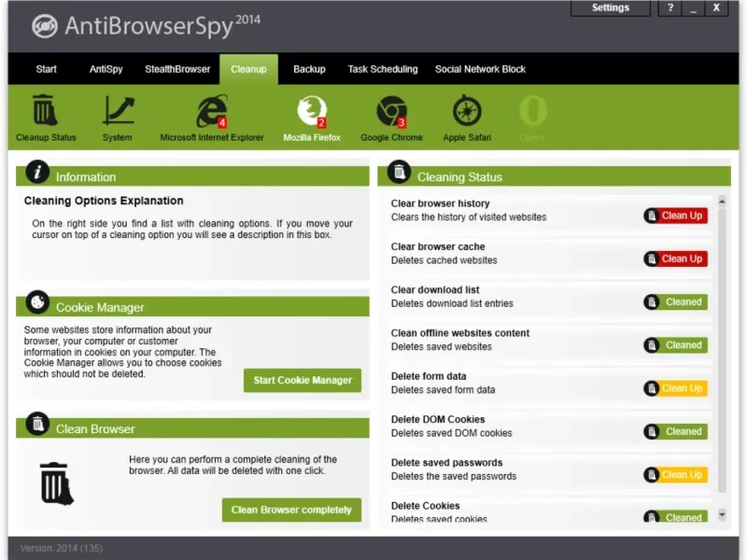Select the Cleanup tab
Screen dimensions: 747x560
(x=248, y=69)
